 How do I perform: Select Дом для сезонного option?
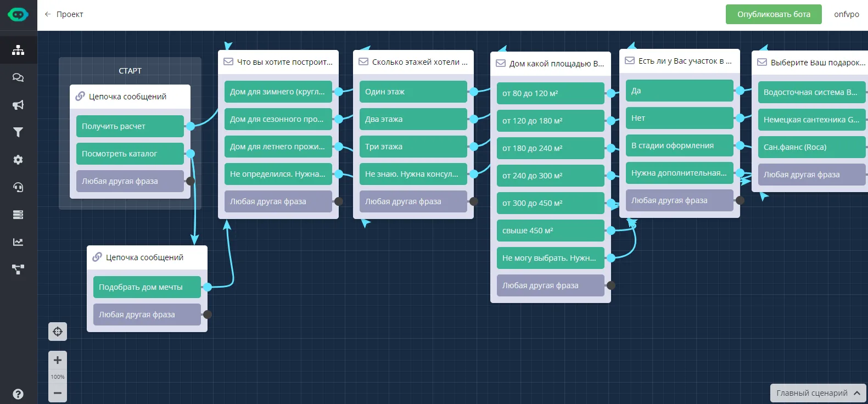278,119
